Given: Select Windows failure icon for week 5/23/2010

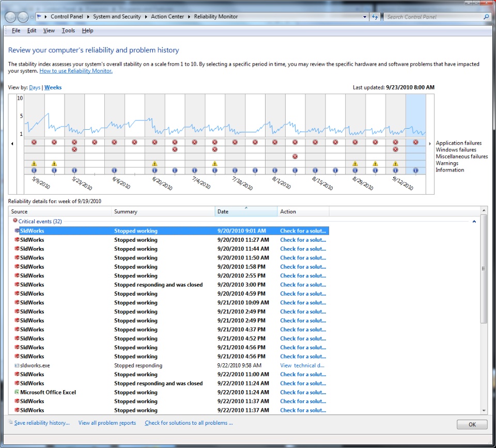Looking at the screenshot, I should click(x=74, y=149).
